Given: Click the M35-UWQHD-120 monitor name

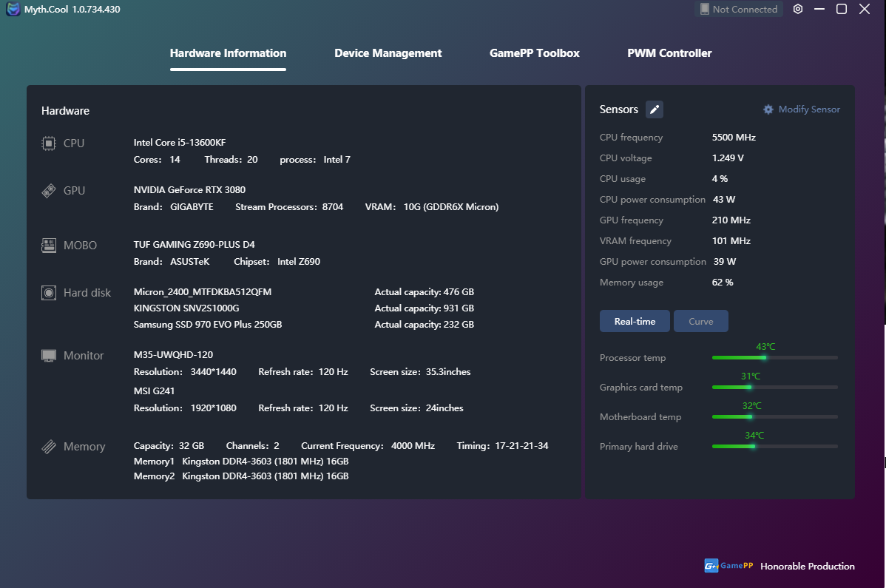Looking at the screenshot, I should point(173,355).
